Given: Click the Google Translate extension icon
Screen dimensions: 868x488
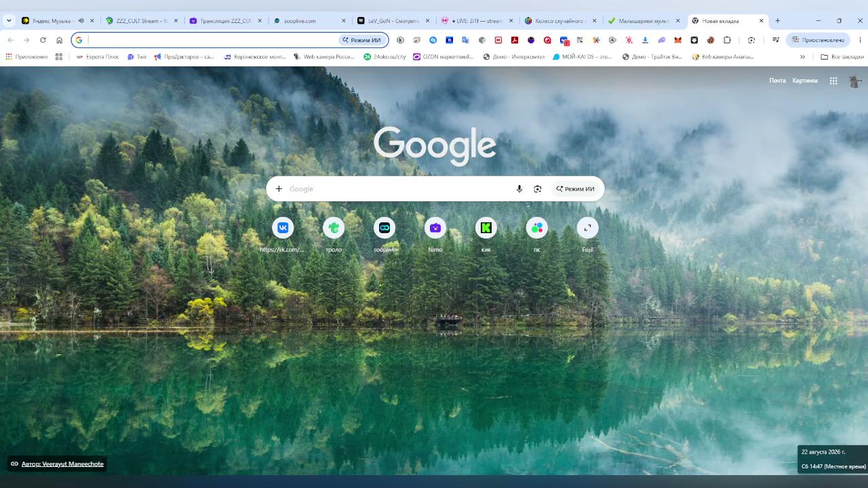Looking at the screenshot, I should 466,40.
